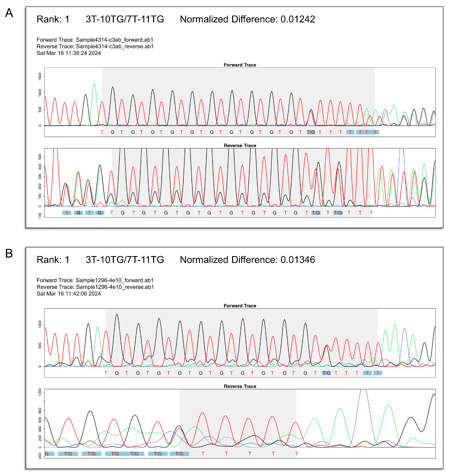Click Sample4314-c3ab_forward.ab1 file name
The image size is (451, 476).
[114, 40]
